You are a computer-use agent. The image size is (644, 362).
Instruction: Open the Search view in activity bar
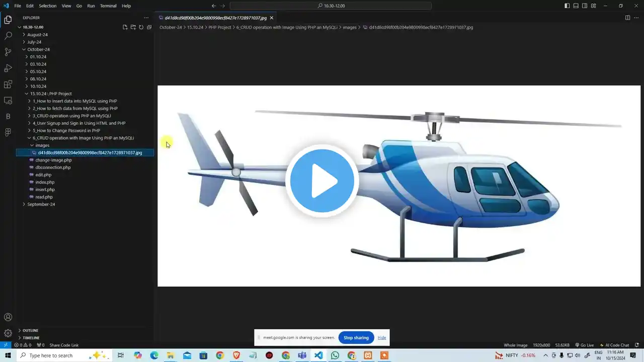pyautogui.click(x=8, y=36)
